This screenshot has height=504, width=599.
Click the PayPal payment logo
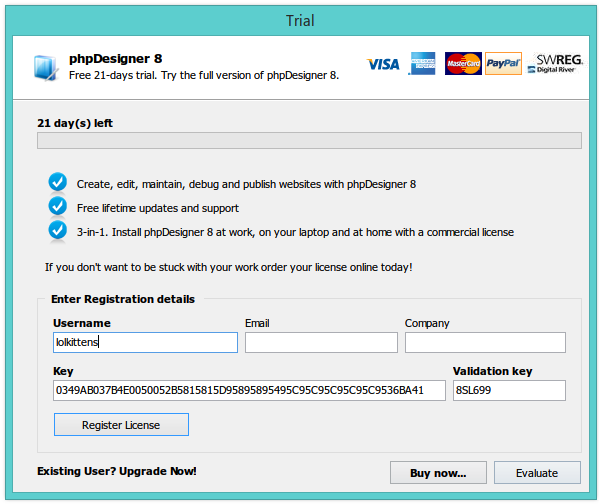click(503, 63)
